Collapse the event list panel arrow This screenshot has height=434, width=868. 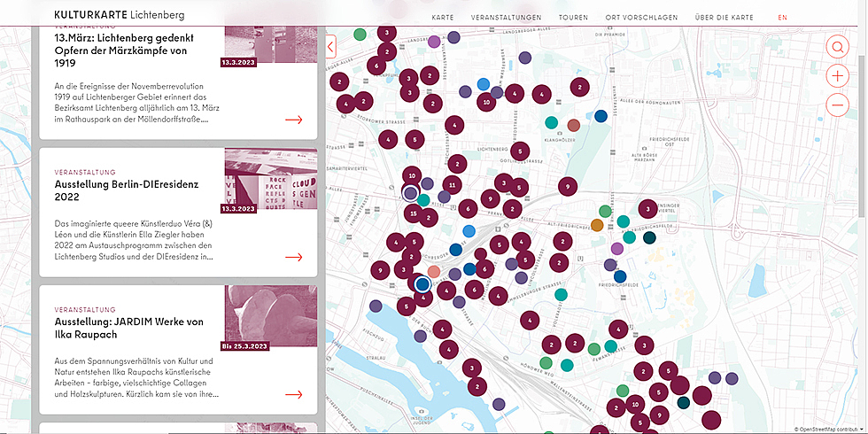[331, 46]
